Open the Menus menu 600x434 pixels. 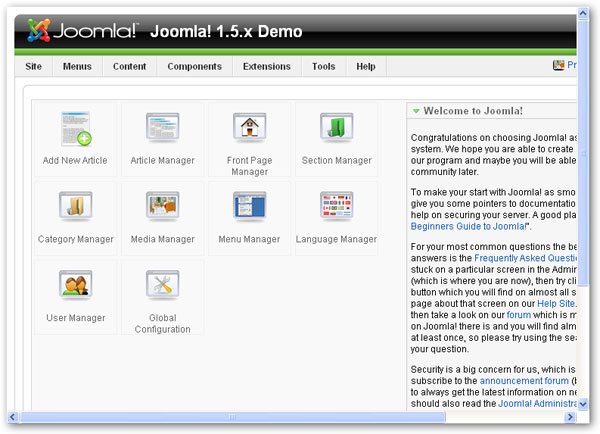(x=77, y=66)
